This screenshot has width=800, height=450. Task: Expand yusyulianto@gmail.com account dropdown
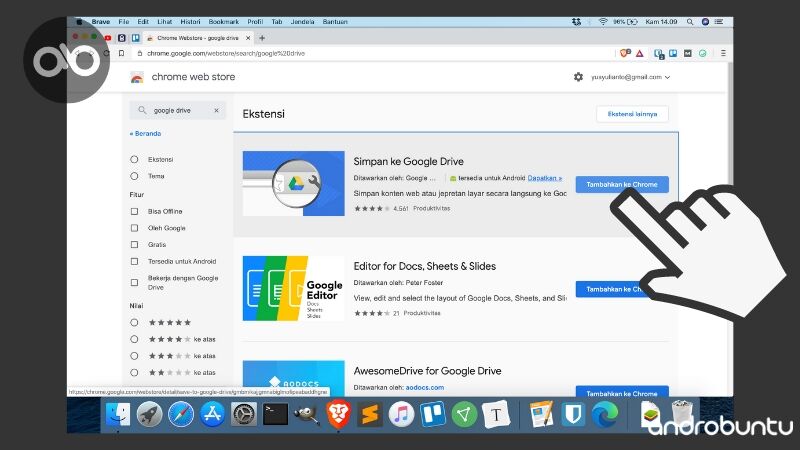click(x=631, y=77)
